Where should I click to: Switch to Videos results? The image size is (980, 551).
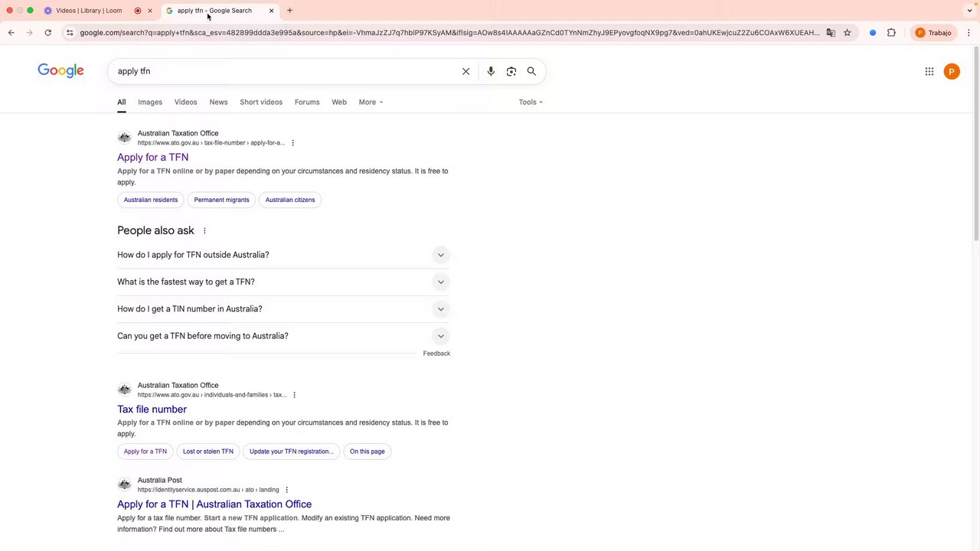click(x=185, y=102)
